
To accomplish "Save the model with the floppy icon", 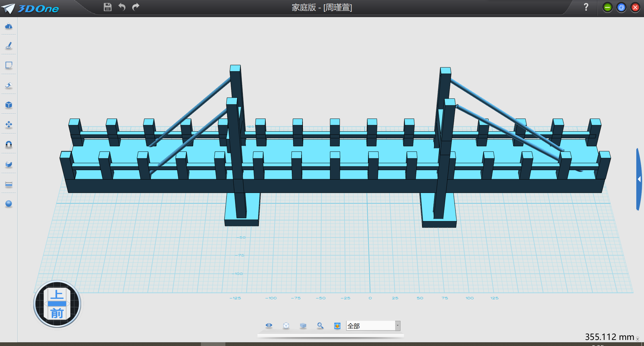I will click(x=107, y=7).
